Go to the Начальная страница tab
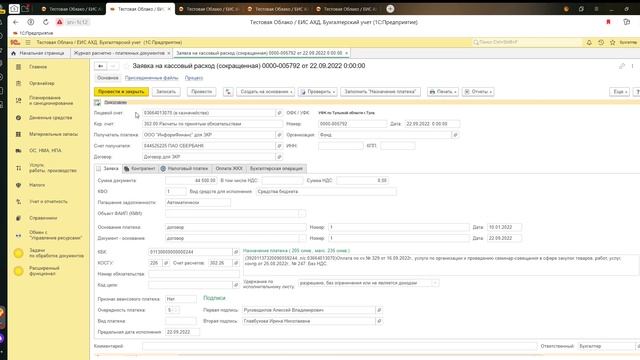Image resolution: width=640 pixels, height=360 pixels. coord(38,53)
